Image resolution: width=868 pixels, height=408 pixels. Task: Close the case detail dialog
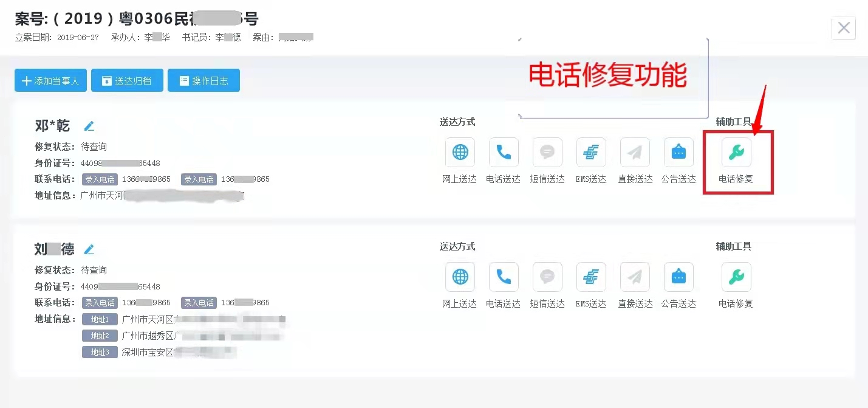tap(844, 27)
